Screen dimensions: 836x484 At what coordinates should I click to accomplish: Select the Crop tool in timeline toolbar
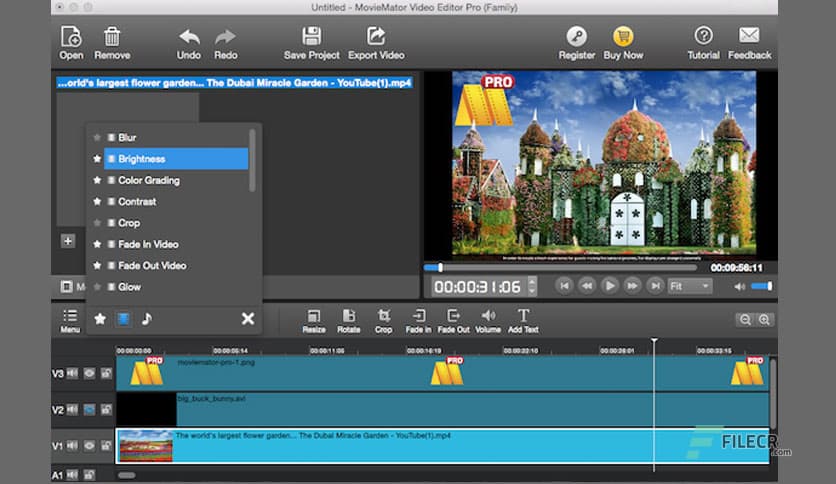click(x=383, y=321)
